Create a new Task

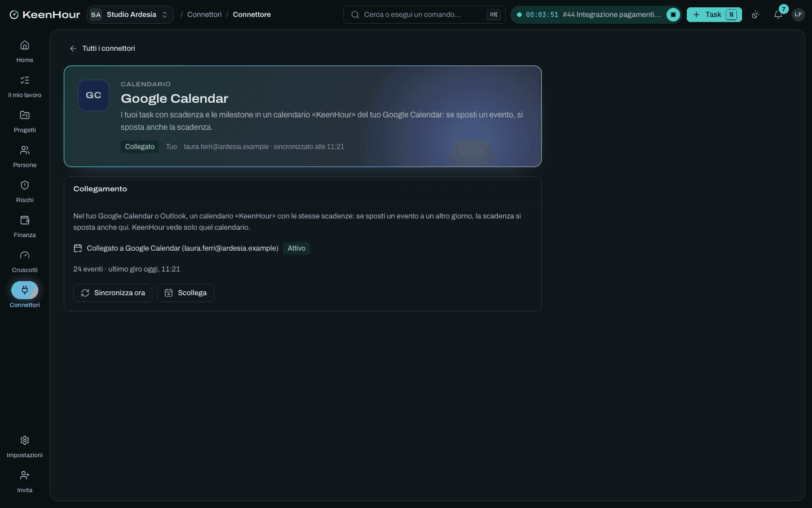714,15
